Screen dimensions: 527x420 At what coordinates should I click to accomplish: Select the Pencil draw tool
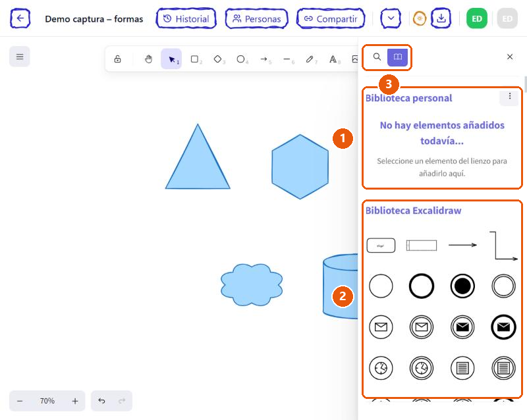pos(310,59)
